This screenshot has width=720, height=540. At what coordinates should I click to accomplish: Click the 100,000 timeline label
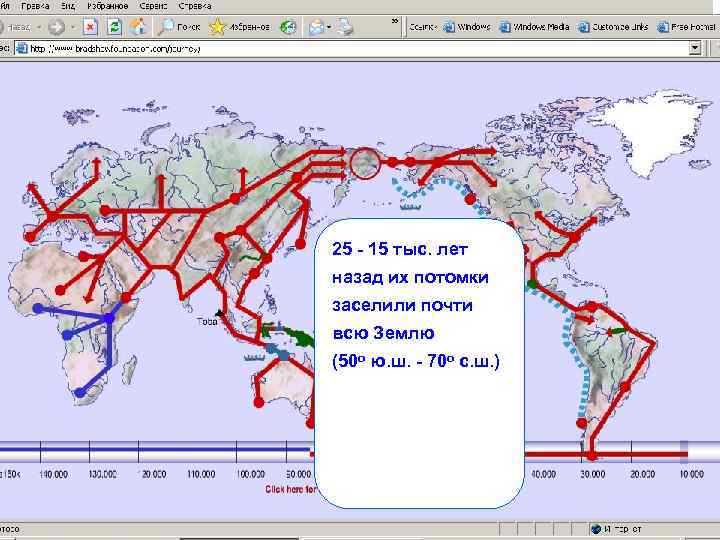coord(251,474)
